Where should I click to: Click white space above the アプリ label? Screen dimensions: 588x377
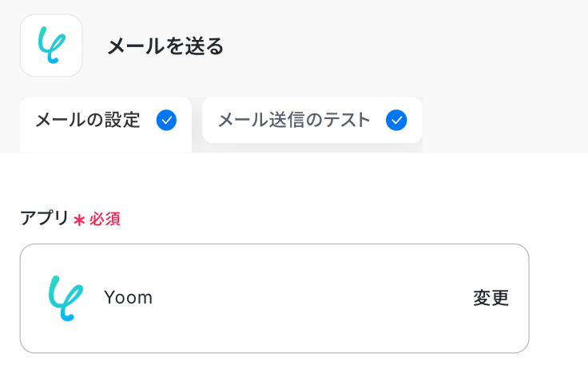point(240,180)
